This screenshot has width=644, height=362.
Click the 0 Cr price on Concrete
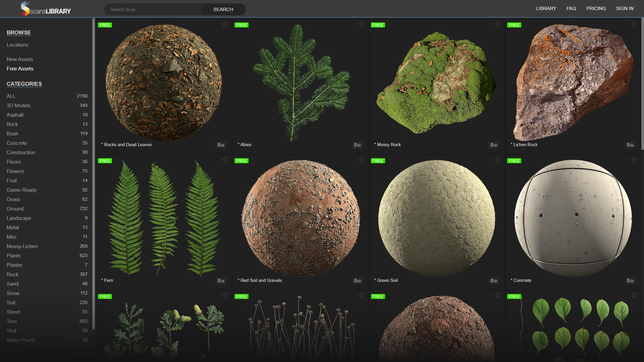pos(630,281)
